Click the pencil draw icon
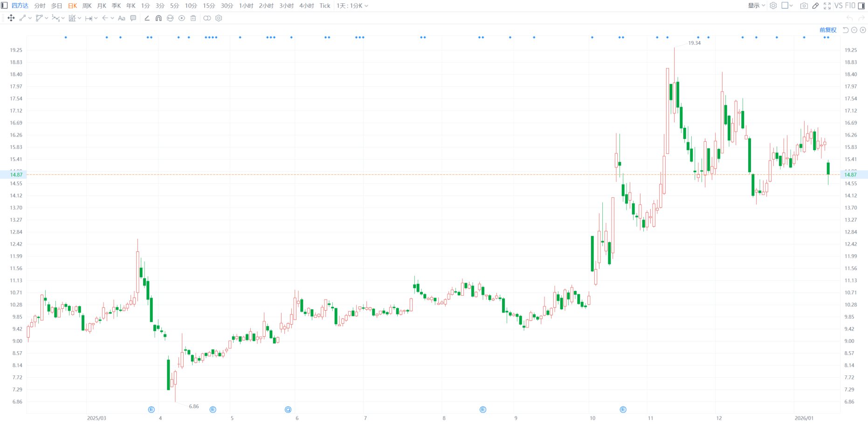The width and height of the screenshot is (868, 424). click(815, 6)
